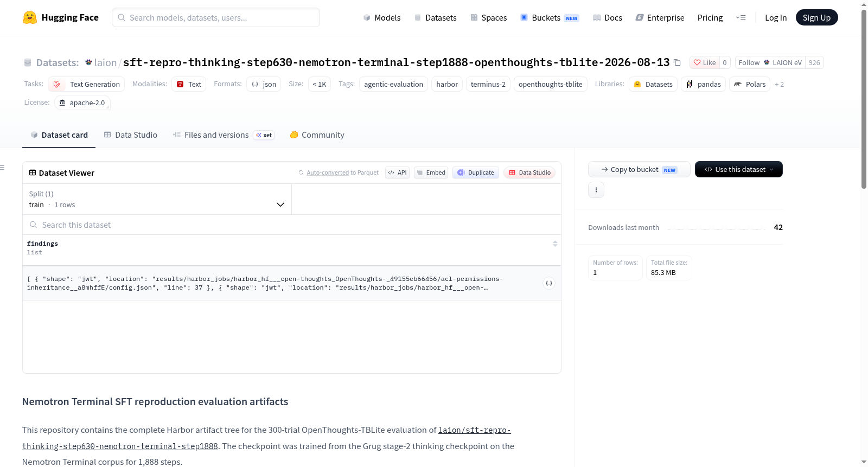This screenshot has height=467, width=868.
Task: Open the navigation overflow menu icon
Action: pyautogui.click(x=741, y=17)
